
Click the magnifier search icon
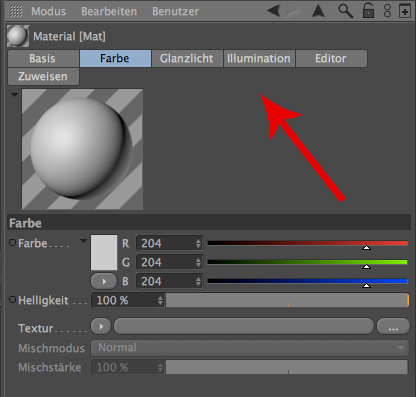(345, 11)
